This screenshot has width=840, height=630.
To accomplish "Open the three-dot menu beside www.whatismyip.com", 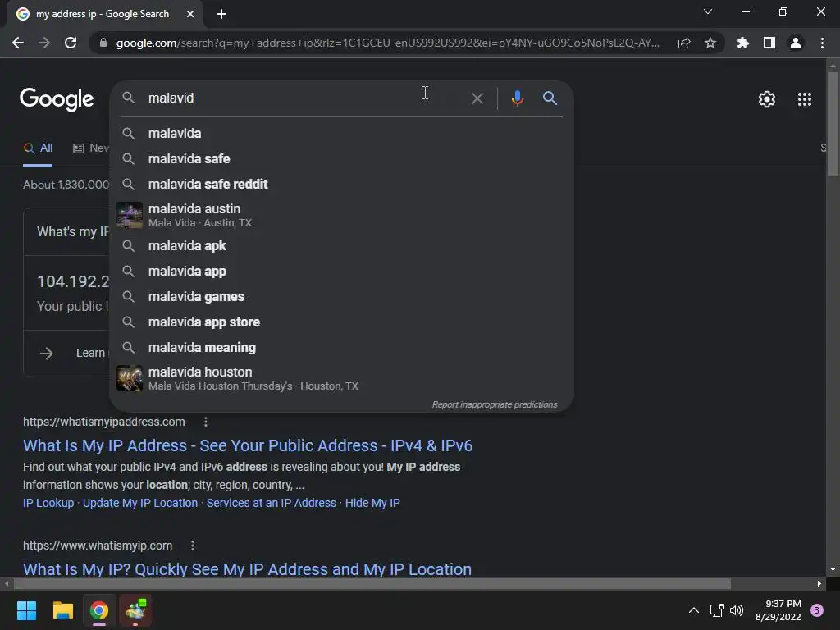I will 193,546.
